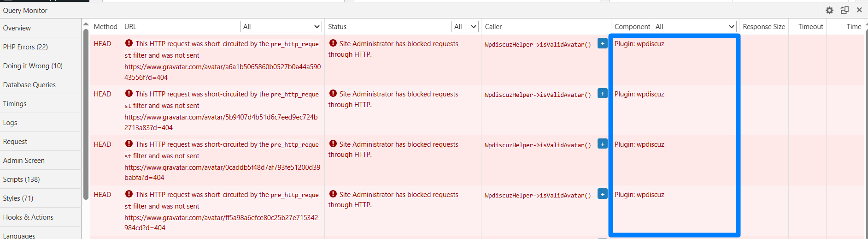Open the Component filter dropdown

coord(695,27)
